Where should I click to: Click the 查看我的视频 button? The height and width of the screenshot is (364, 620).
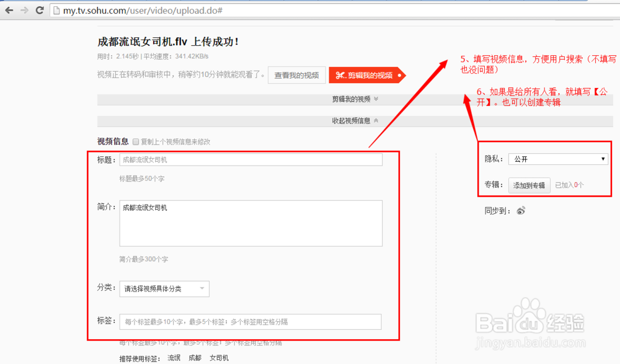[296, 75]
